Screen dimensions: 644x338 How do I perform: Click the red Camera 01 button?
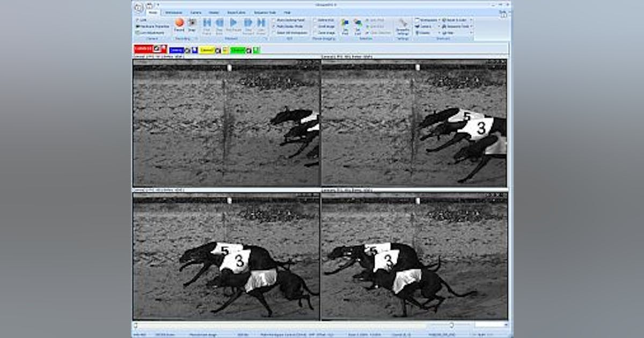click(x=142, y=48)
